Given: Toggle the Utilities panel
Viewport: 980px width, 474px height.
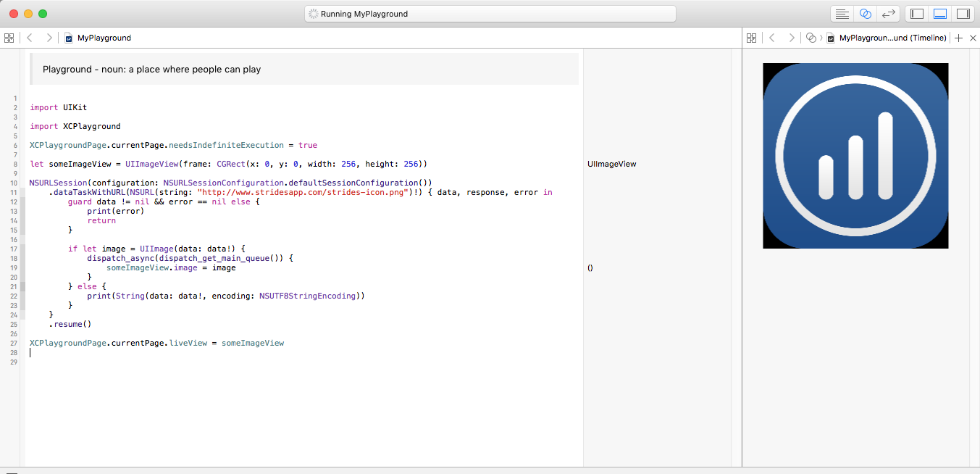Looking at the screenshot, I should point(963,14).
